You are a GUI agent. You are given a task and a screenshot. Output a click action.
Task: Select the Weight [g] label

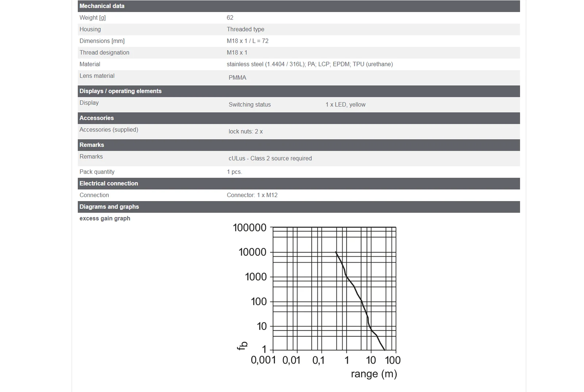(x=93, y=18)
